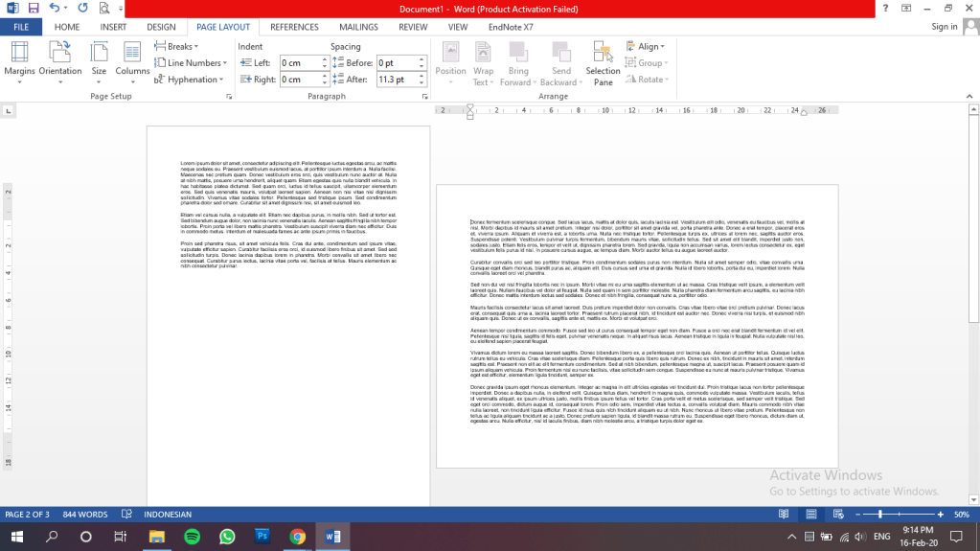
Task: Click the 50% zoom level button
Action: pyautogui.click(x=960, y=515)
